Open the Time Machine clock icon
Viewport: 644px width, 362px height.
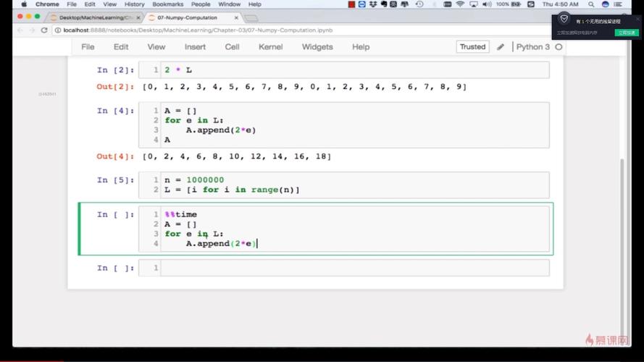pyautogui.click(x=419, y=4)
